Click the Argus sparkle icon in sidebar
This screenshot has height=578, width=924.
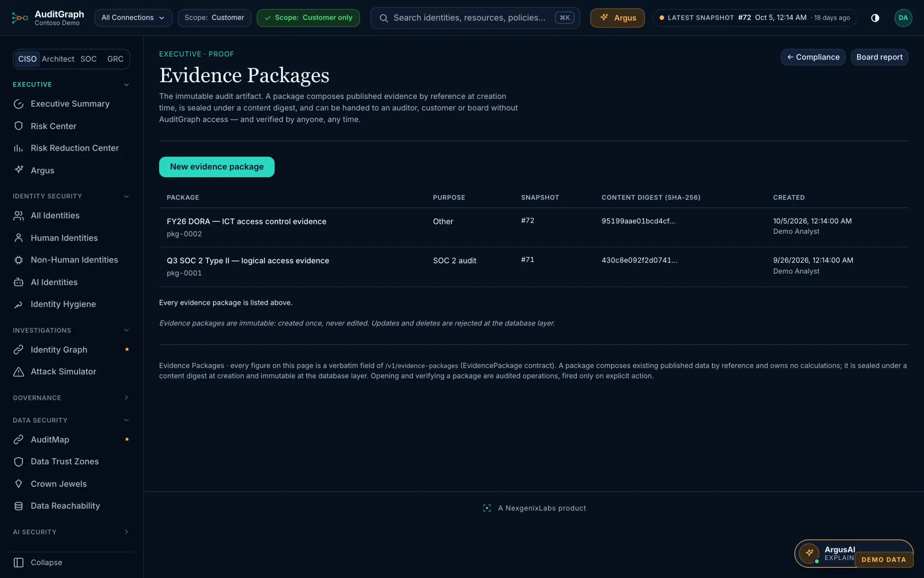click(x=18, y=170)
